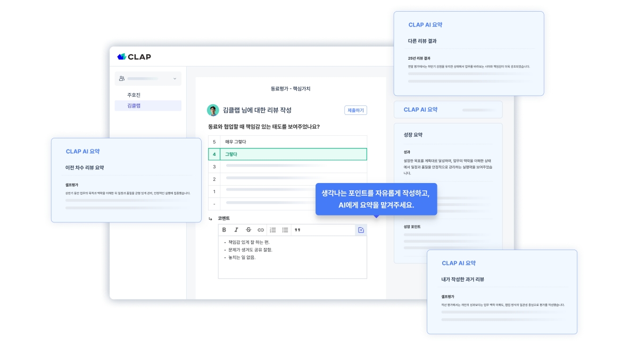This screenshot has width=638, height=364.
Task: Click the AI summary icon in editor toolbar
Action: (x=361, y=230)
